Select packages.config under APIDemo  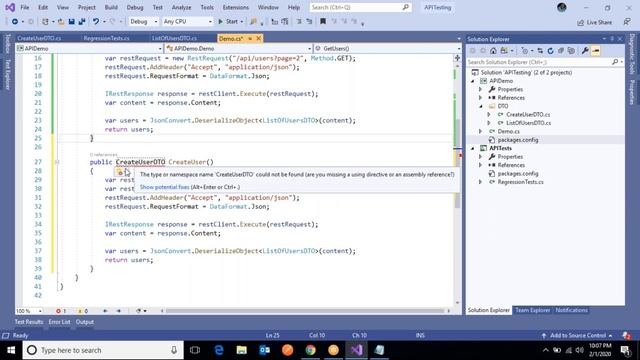[x=518, y=140]
